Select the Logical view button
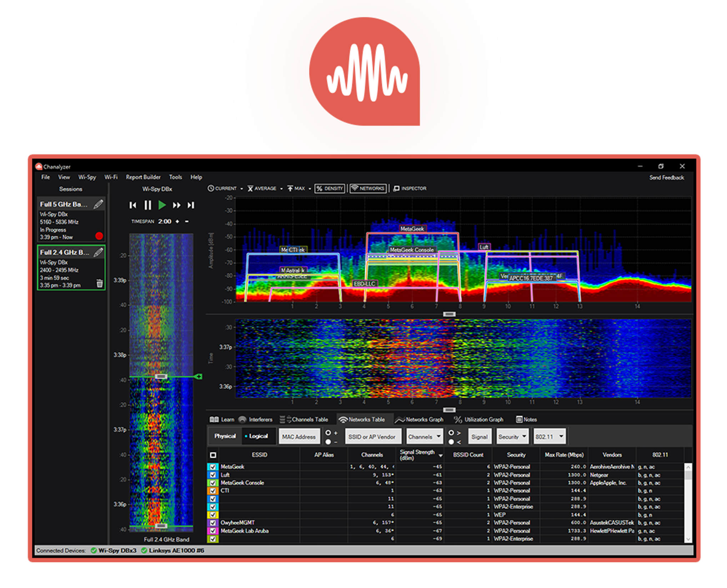727x588 pixels. click(x=259, y=436)
